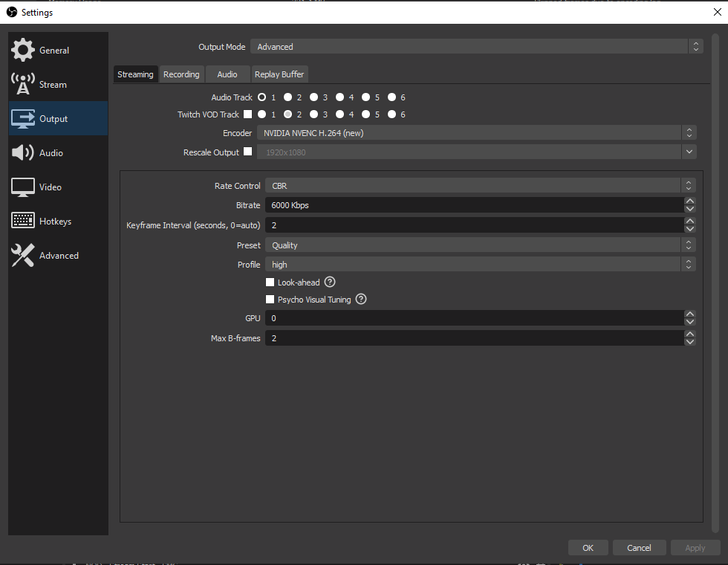The width and height of the screenshot is (728, 565).
Task: Click the OK button
Action: tap(588, 547)
